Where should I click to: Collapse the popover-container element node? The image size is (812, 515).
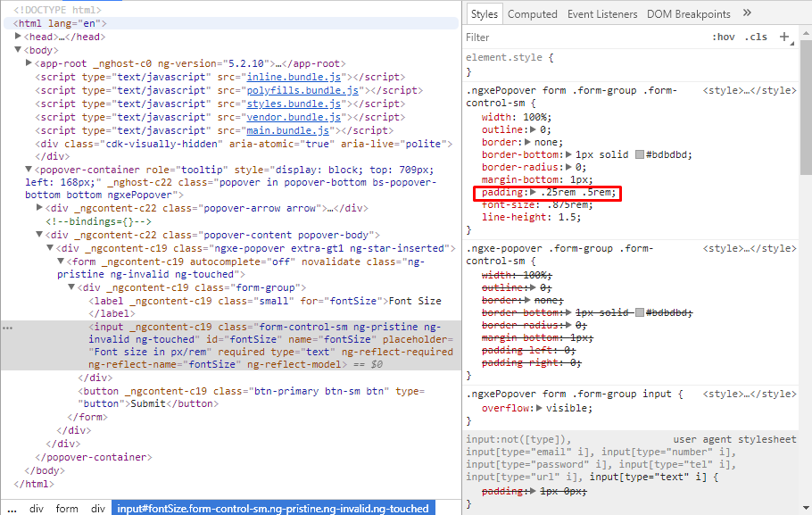[x=29, y=170]
